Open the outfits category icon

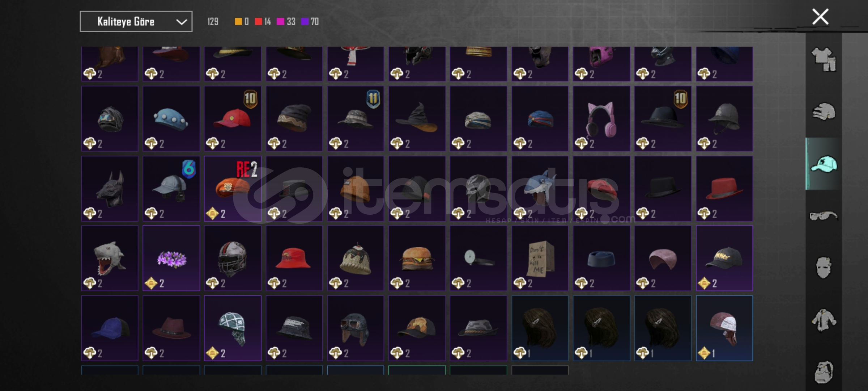tap(824, 59)
